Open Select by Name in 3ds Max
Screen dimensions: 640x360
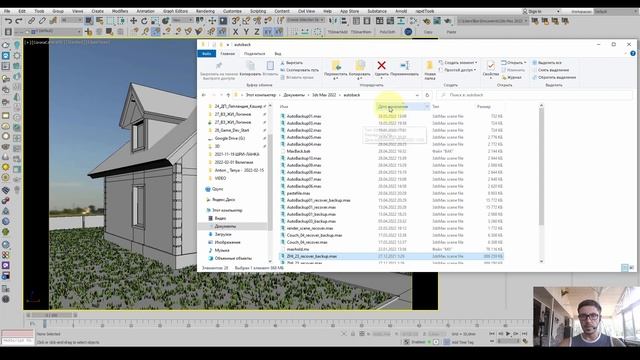point(100,21)
